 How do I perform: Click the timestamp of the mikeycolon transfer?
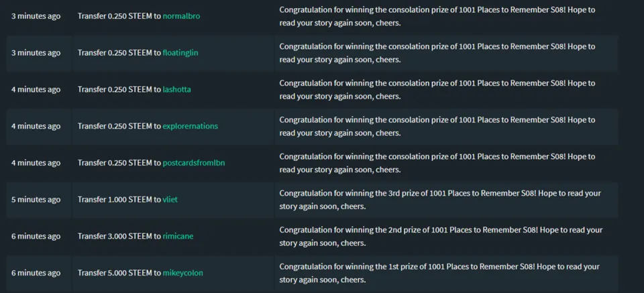click(x=36, y=273)
